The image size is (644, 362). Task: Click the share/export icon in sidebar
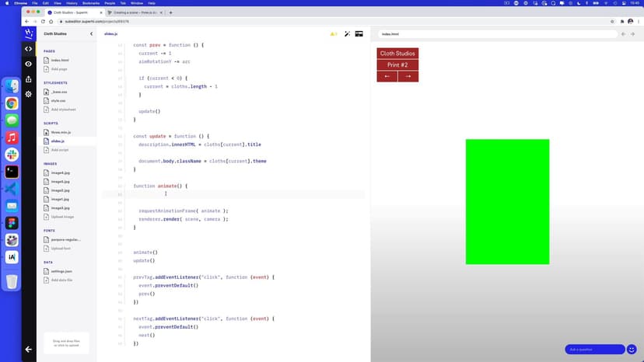pyautogui.click(x=29, y=78)
